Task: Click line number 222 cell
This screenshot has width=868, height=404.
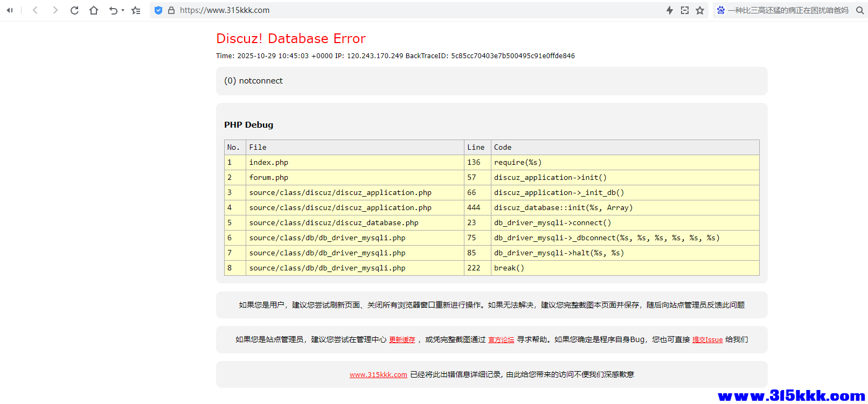Action: coord(477,268)
